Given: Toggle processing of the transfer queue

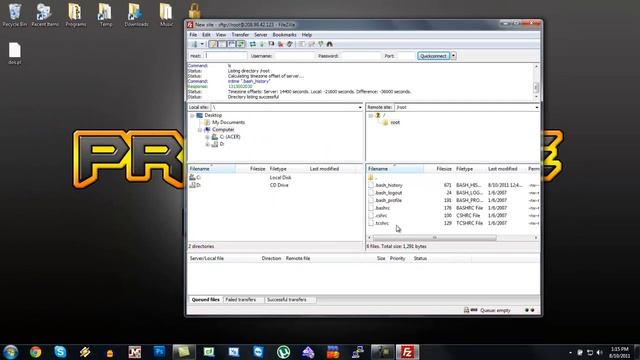Looking at the screenshot, I should coord(262,44).
